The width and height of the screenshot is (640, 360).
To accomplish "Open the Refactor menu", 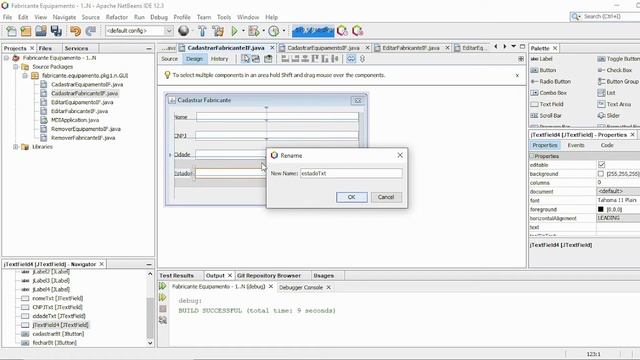I will [x=117, y=17].
